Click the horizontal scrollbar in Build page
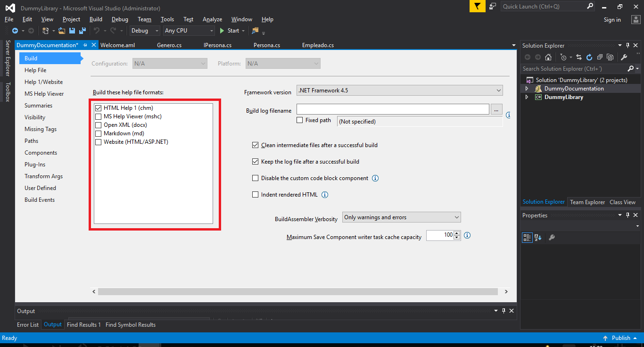Viewport: 644px width, 347px height. [298, 292]
